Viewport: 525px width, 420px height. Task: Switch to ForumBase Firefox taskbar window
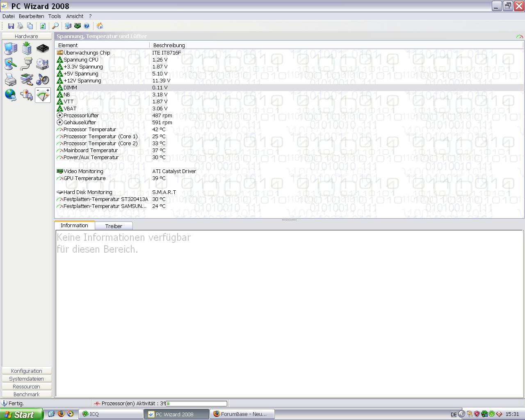pos(242,414)
